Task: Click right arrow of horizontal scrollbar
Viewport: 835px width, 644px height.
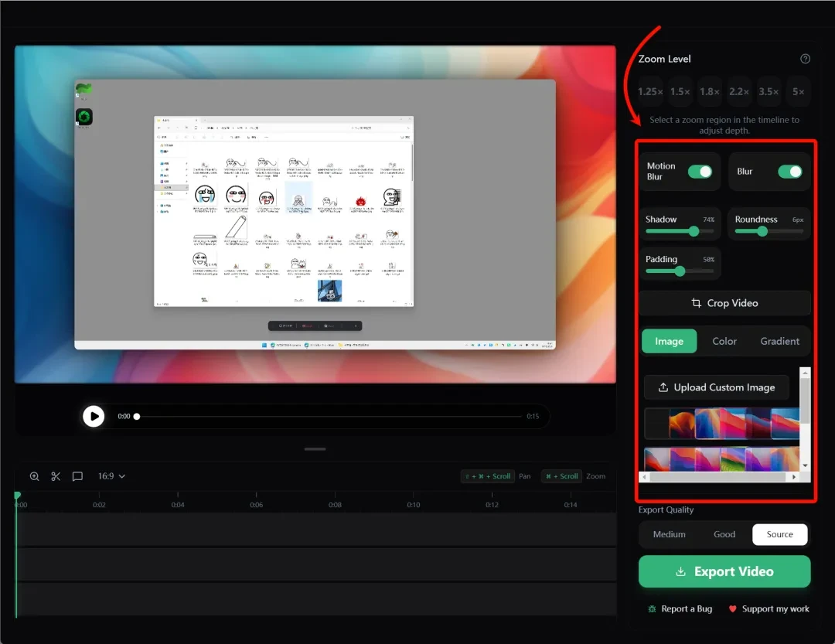Action: (794, 477)
